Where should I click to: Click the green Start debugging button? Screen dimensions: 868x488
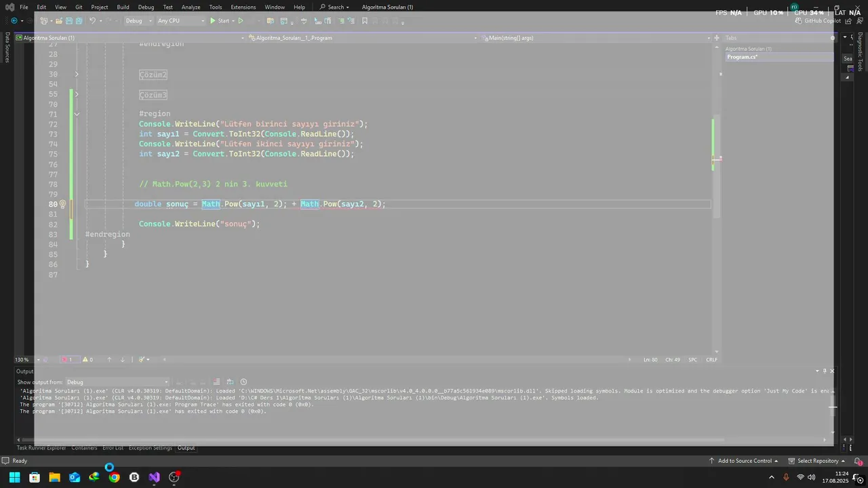point(219,21)
